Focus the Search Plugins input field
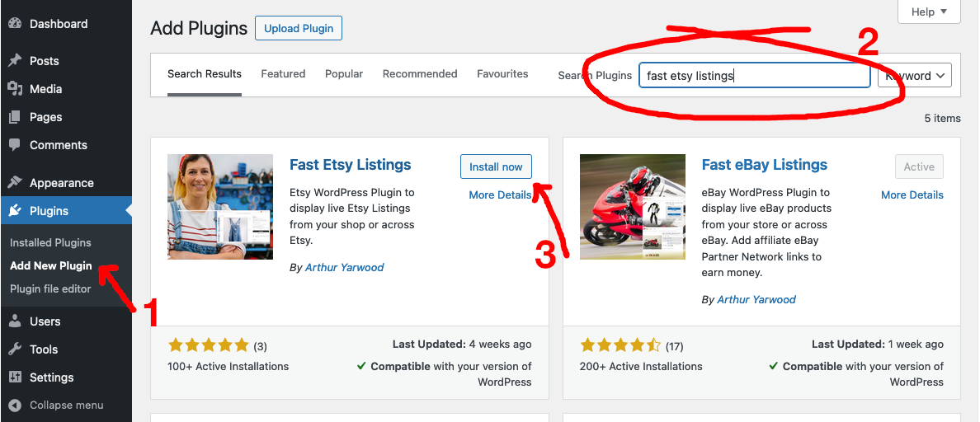Viewport: 980px width, 422px height. [x=754, y=76]
